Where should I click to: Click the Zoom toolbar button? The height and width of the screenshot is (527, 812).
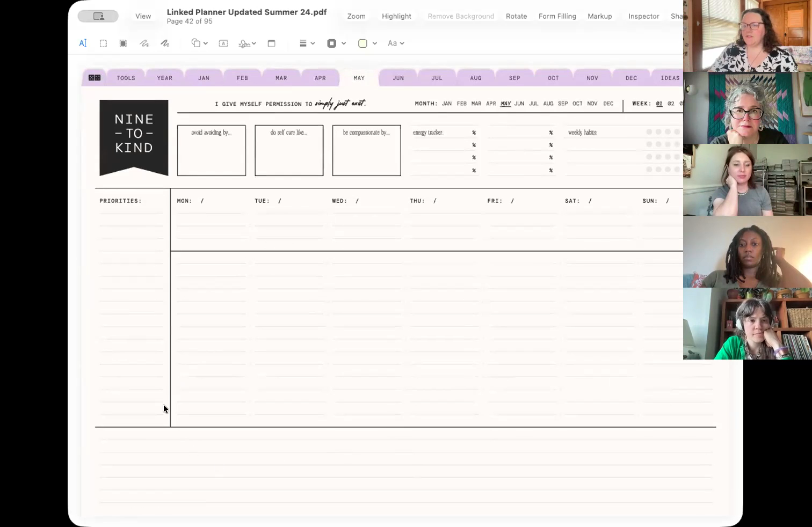point(356,16)
